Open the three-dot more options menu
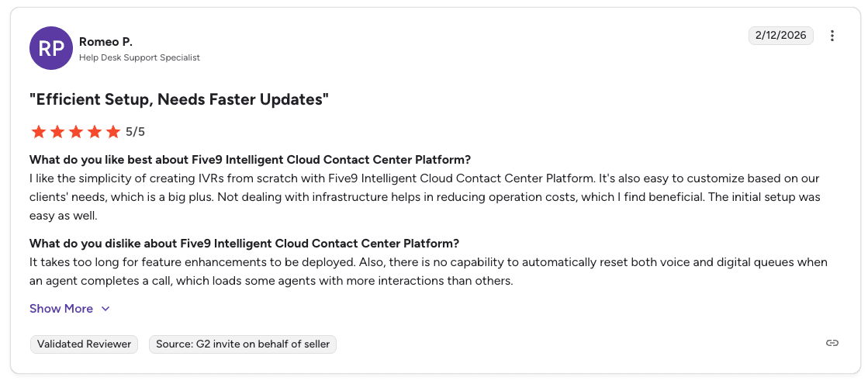Image resolution: width=868 pixels, height=384 pixels. (832, 36)
